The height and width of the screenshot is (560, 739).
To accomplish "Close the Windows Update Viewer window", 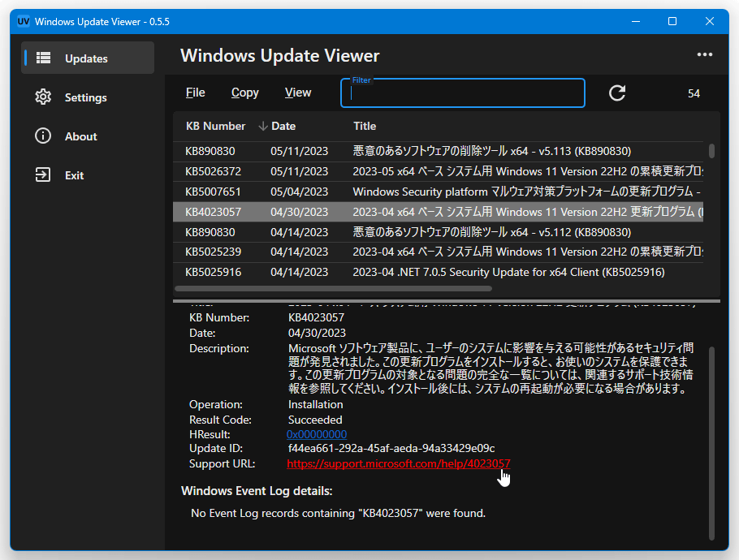I will click(709, 21).
